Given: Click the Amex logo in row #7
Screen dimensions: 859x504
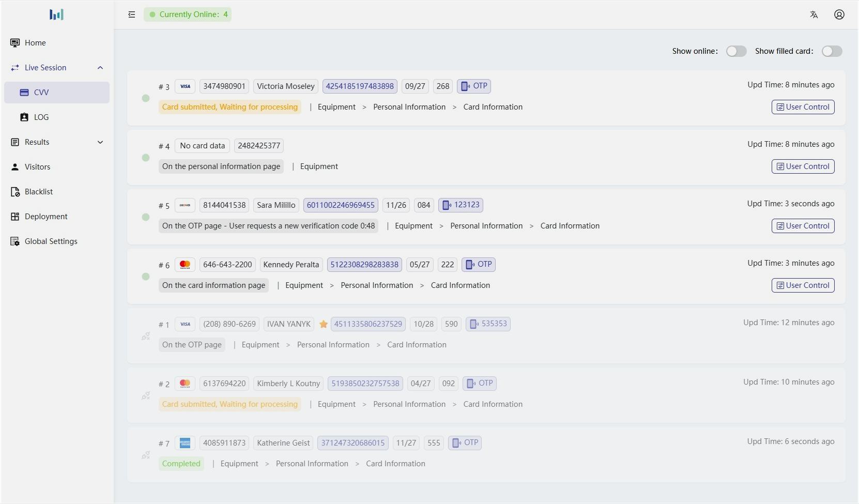Looking at the screenshot, I should point(185,443).
